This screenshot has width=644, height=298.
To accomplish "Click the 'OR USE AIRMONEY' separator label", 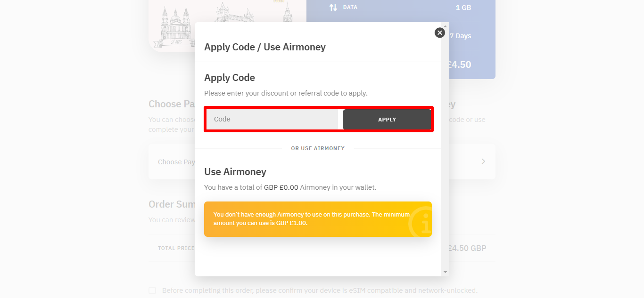I will [x=318, y=148].
